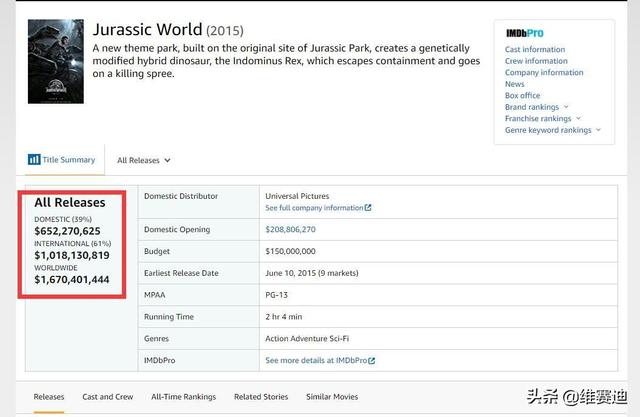Open Company information link
The height and width of the screenshot is (417, 640).
[x=544, y=72]
